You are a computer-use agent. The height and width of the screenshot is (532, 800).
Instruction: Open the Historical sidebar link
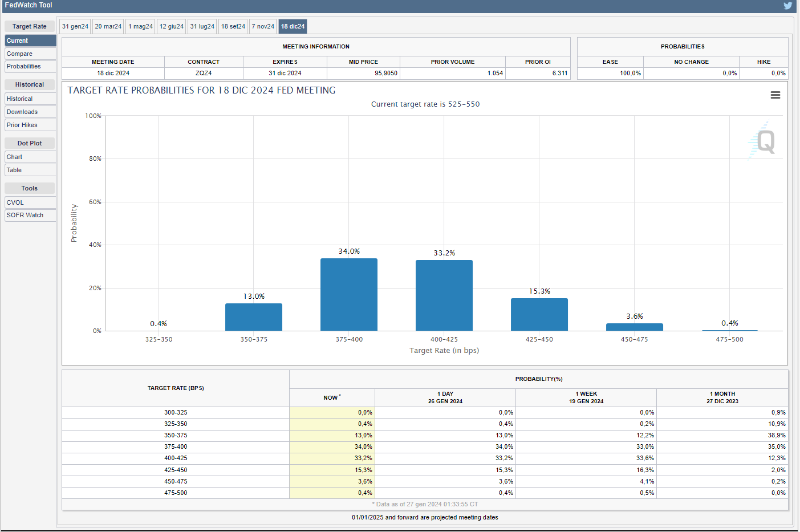coord(30,99)
